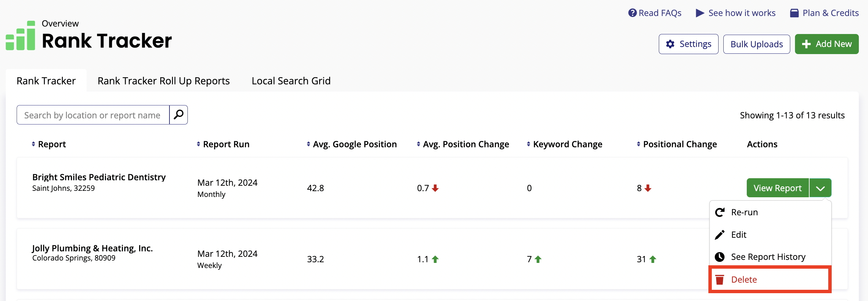
Task: Open Settings with the gear button
Action: [688, 44]
